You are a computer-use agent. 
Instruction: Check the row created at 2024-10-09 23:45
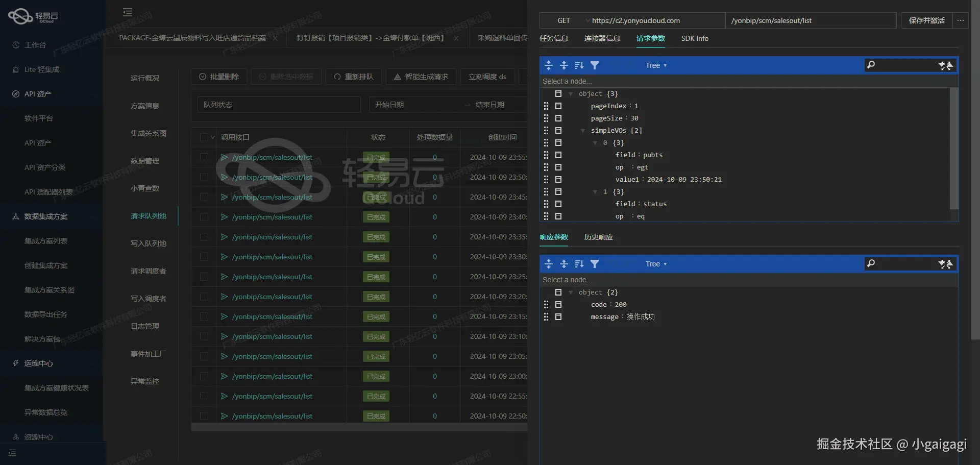pos(204,197)
